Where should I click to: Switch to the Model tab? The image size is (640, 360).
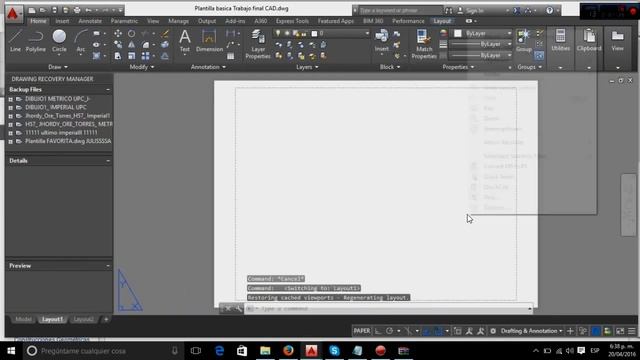tap(23, 319)
